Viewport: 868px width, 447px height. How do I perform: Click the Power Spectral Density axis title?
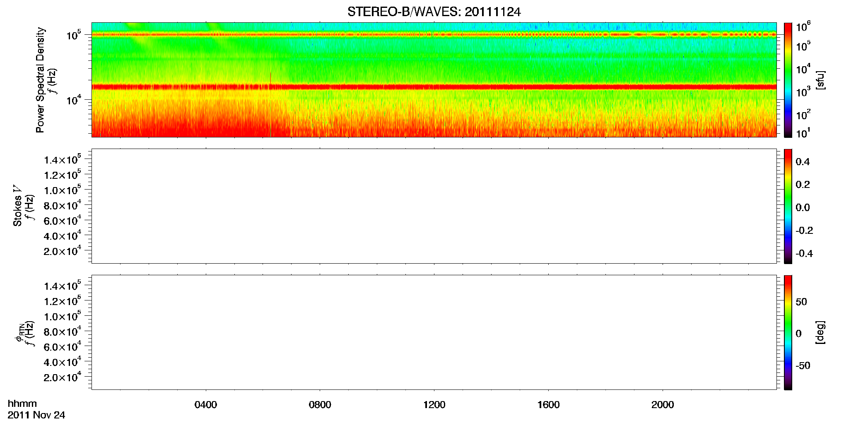tap(40, 80)
